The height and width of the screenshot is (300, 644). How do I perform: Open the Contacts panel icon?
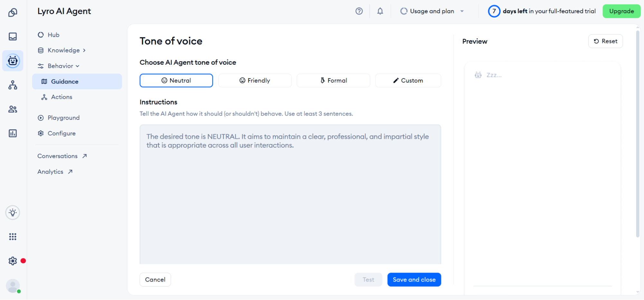13,109
